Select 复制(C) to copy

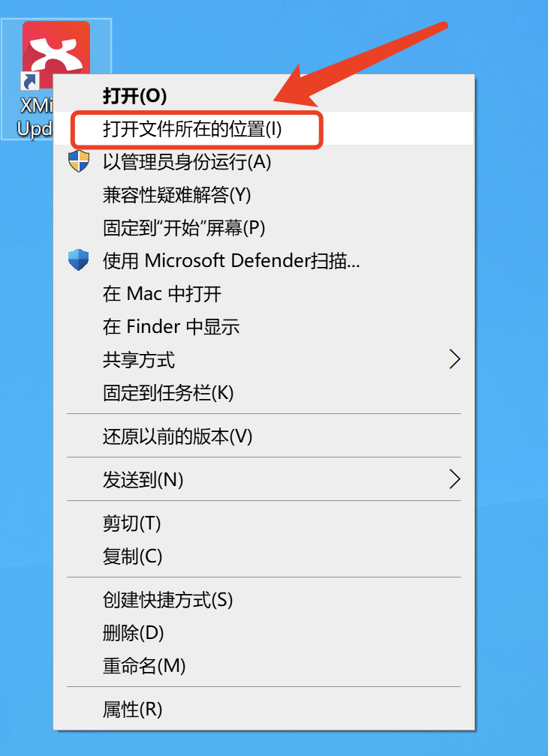(132, 556)
